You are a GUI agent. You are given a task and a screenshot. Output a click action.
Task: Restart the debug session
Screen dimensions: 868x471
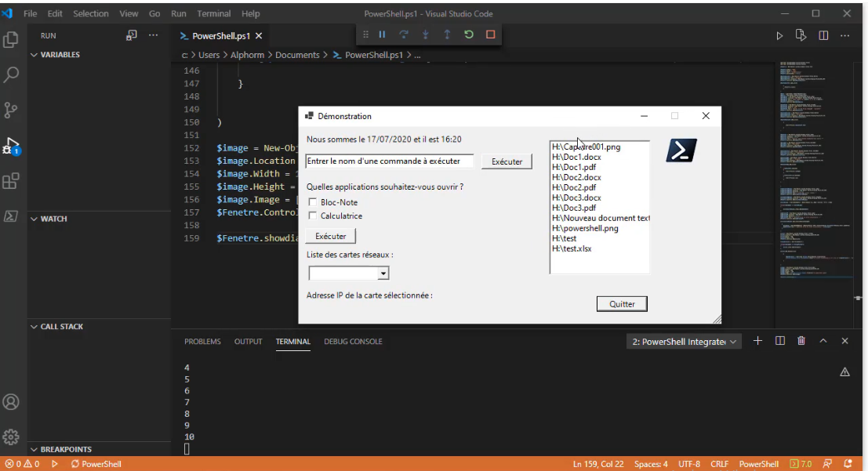pos(470,34)
